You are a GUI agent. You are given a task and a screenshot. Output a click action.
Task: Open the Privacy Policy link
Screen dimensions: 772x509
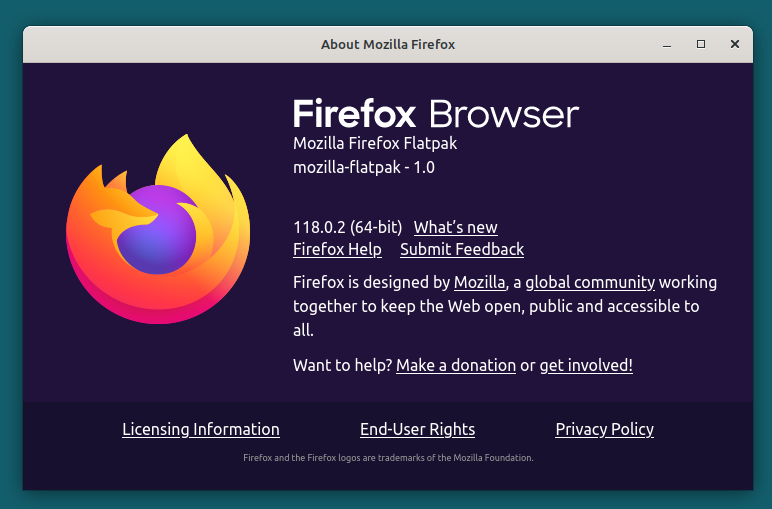604,429
